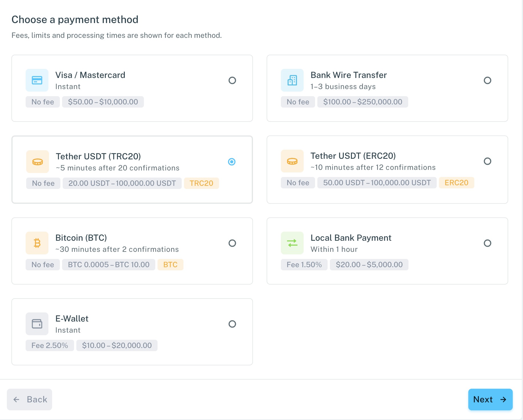Click the Visa / Mastercard card icon

(37, 80)
